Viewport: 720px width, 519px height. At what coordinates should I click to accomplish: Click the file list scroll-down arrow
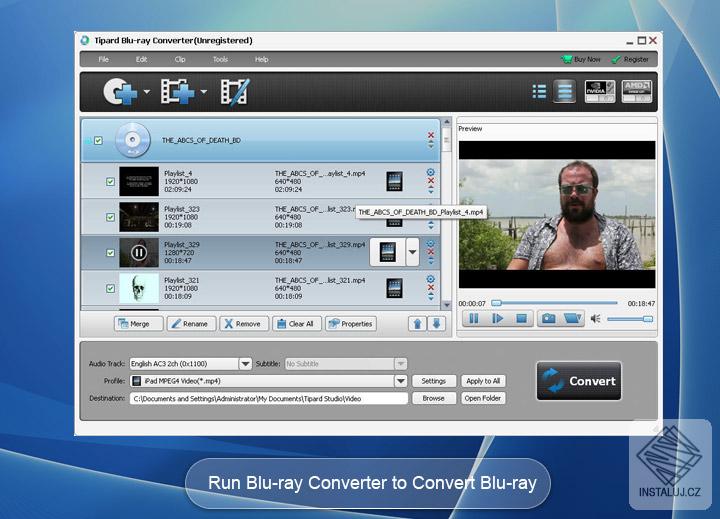coord(447,305)
